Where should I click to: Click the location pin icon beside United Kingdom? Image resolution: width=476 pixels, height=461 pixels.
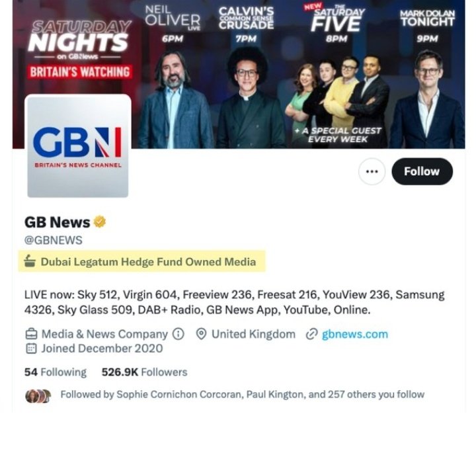201,334
